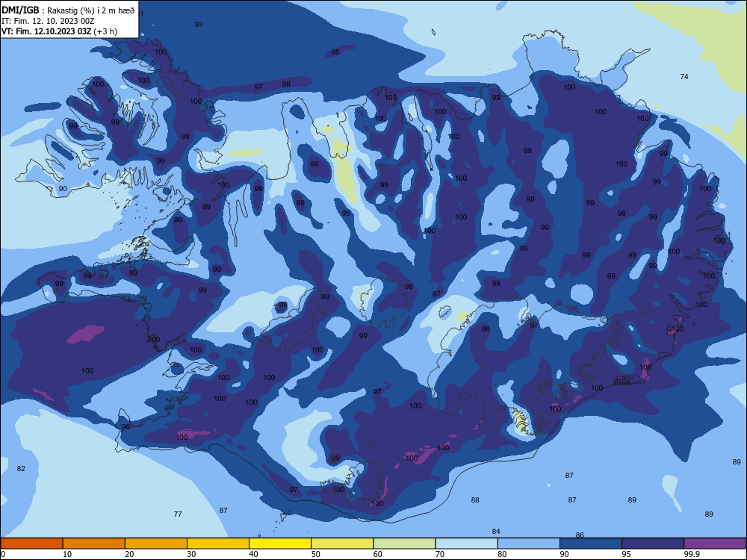747x560 pixels.
Task: Click the purple above-99.9 legend swatch
Action: click(715, 544)
